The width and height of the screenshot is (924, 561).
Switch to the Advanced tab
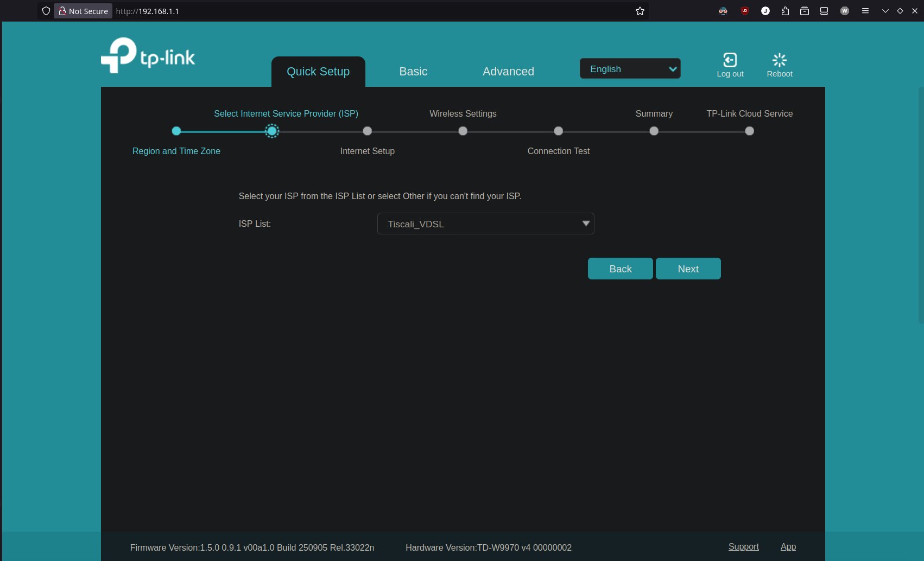[508, 72]
